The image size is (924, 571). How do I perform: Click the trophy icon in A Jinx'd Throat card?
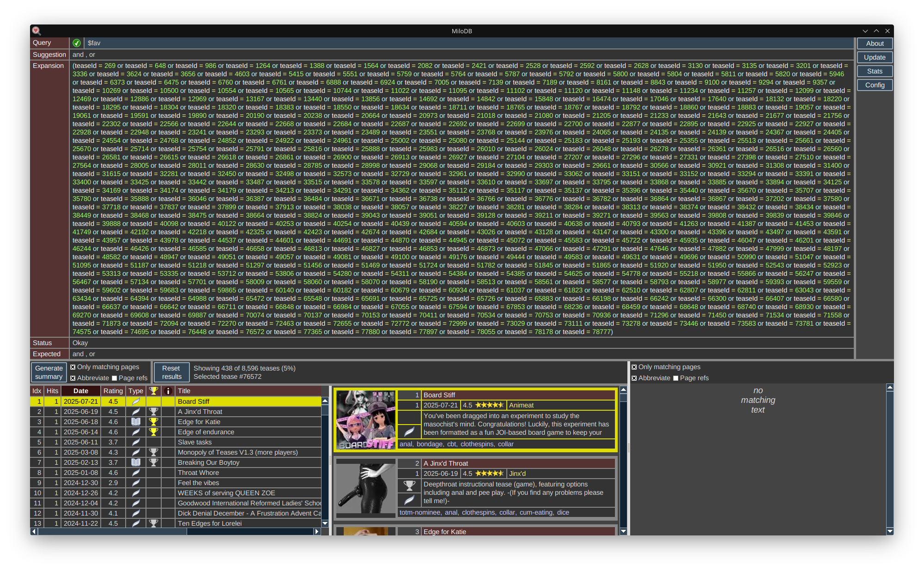coord(409,486)
